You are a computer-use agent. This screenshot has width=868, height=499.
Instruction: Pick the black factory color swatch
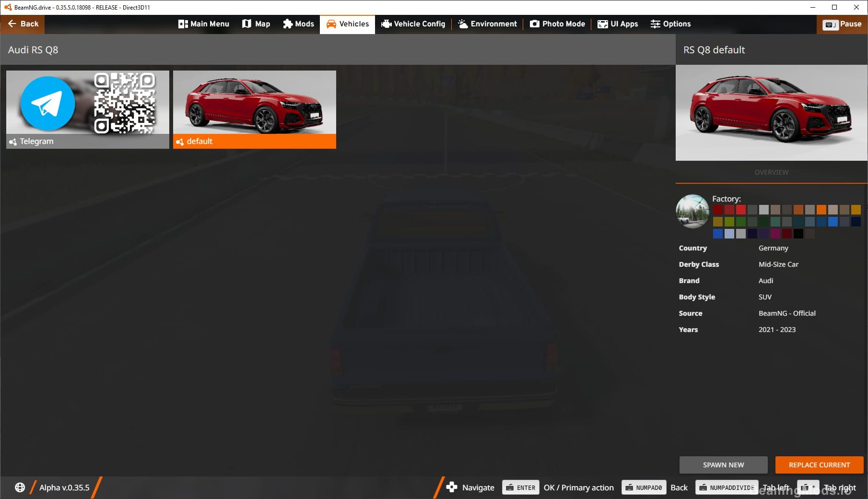pyautogui.click(x=798, y=234)
